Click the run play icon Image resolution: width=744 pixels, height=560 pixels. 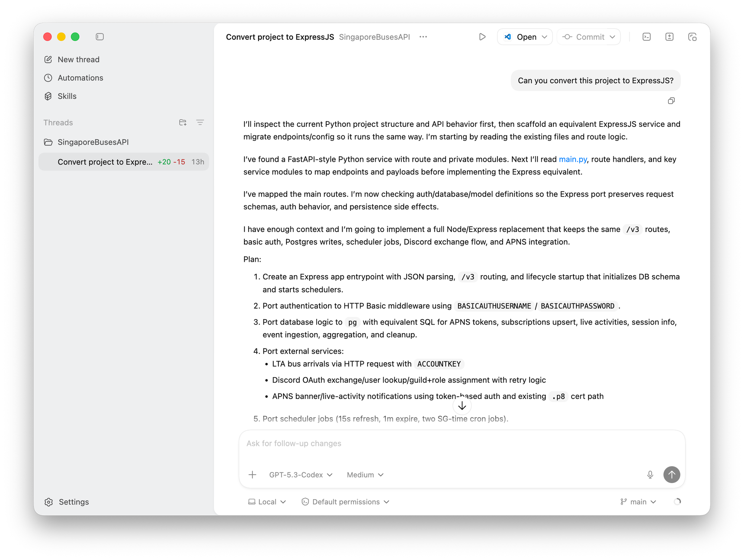482,37
